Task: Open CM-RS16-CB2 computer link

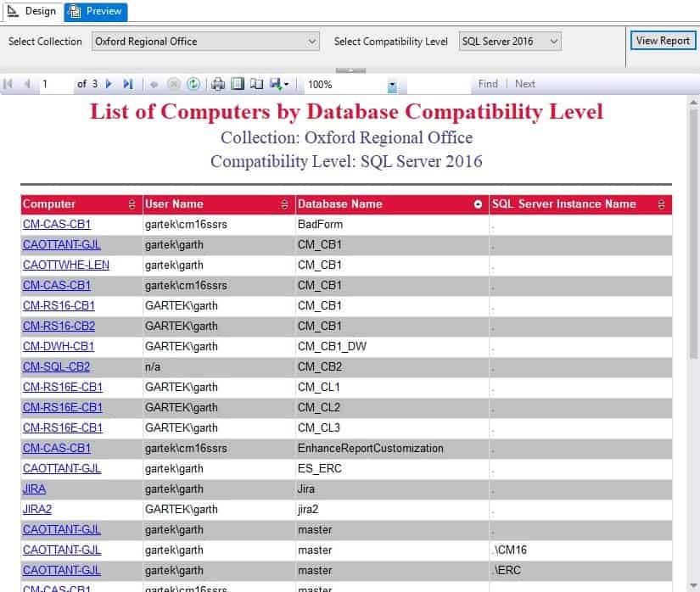Action: (x=59, y=327)
